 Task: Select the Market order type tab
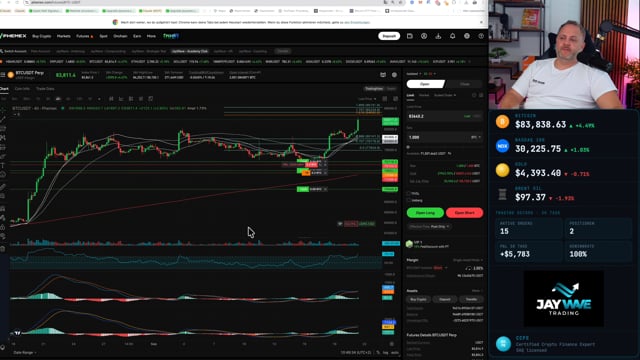pos(424,95)
